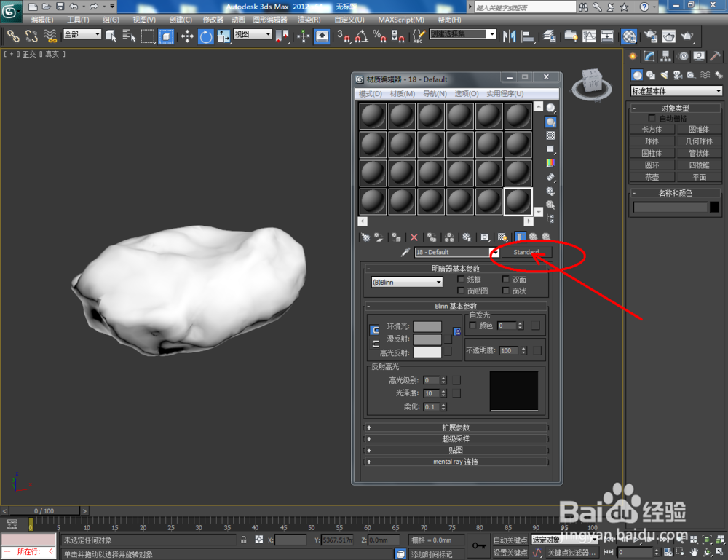Pick material from object eyedropper

pos(405,252)
